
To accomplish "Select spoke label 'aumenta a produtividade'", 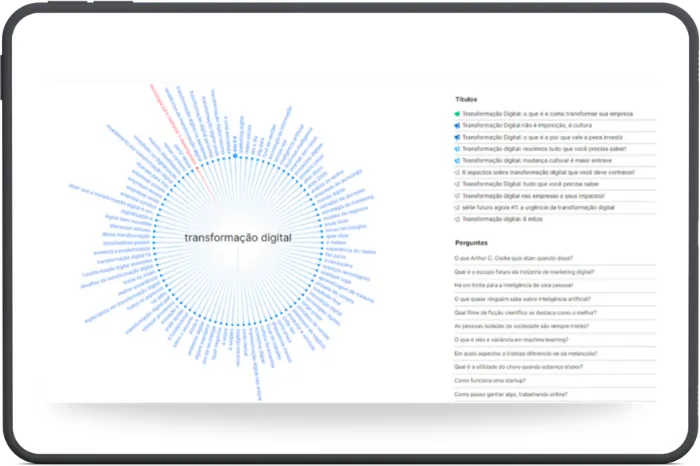I will click(x=121, y=251).
